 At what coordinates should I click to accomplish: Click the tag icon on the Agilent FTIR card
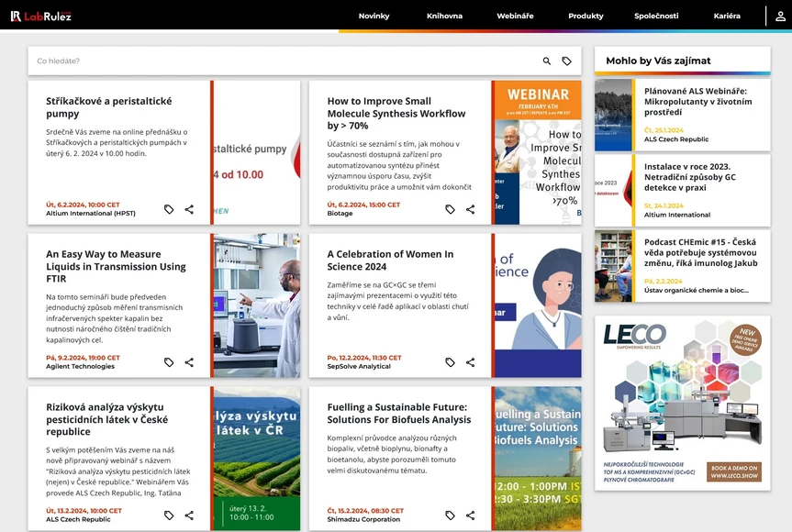pyautogui.click(x=169, y=362)
